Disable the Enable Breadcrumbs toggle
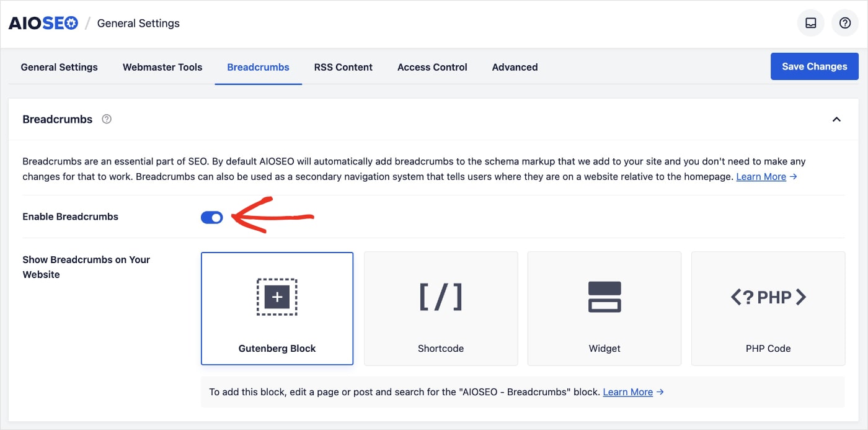868x430 pixels. [211, 217]
